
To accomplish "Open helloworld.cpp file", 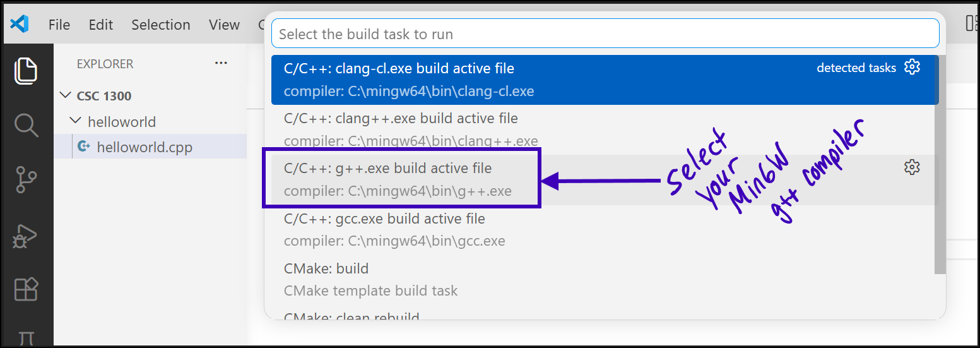I will [144, 147].
